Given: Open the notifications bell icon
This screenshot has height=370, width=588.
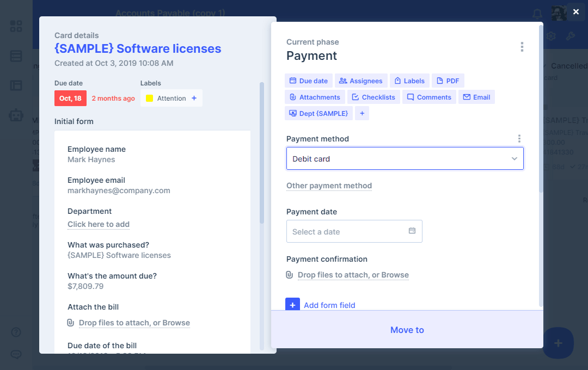Looking at the screenshot, I should click(537, 13).
